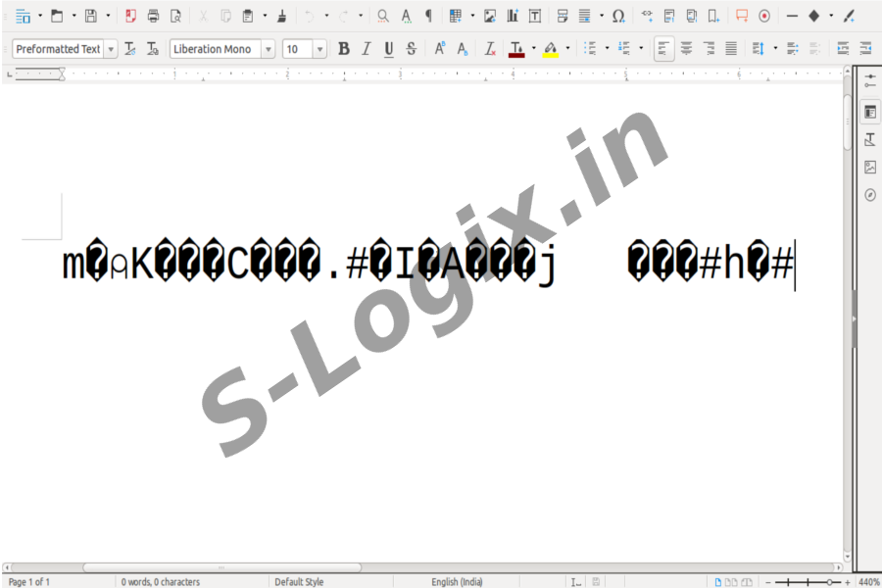Click English (India) language in status bar

pyautogui.click(x=457, y=582)
